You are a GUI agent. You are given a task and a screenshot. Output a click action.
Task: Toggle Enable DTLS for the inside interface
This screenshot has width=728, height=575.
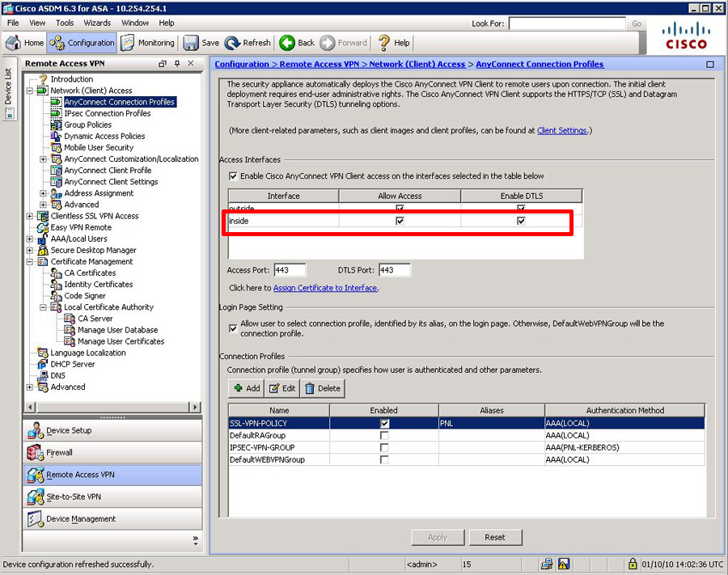(521, 221)
